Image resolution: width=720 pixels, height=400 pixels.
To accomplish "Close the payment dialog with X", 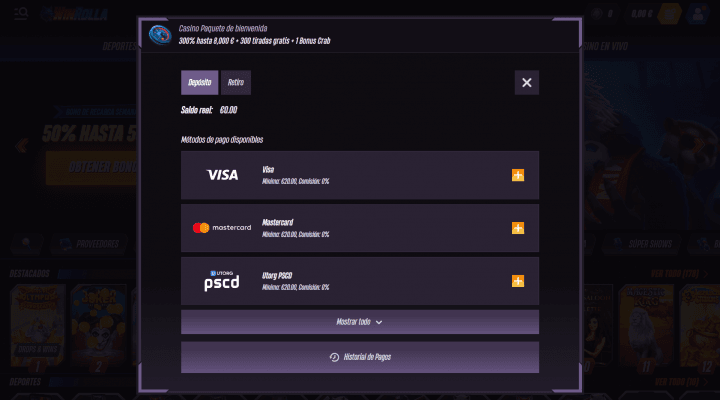I will pos(527,83).
